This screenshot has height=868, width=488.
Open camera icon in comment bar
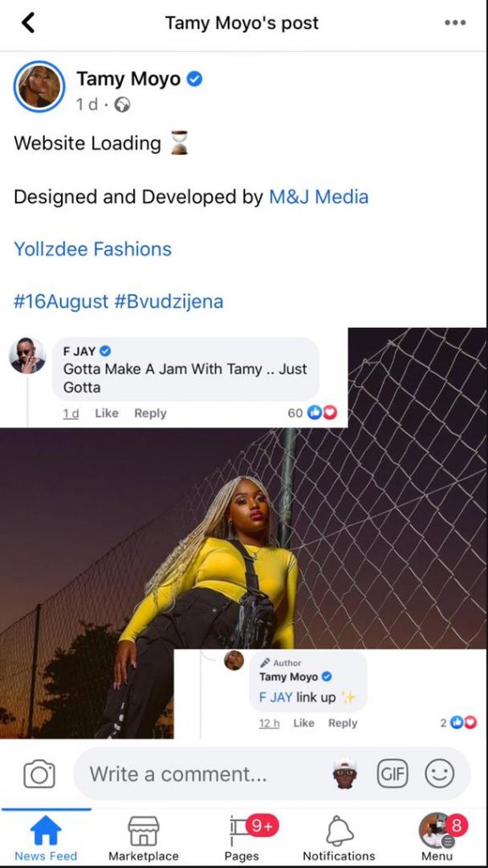click(x=39, y=773)
